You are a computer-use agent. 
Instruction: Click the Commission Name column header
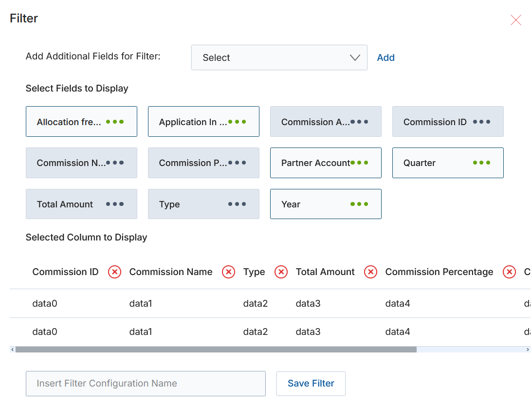click(x=171, y=272)
